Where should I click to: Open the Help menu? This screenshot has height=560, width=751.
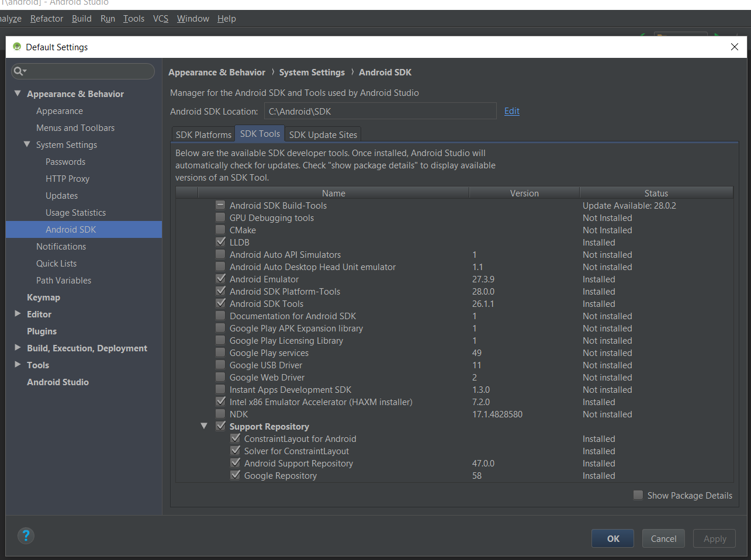[x=227, y=19]
